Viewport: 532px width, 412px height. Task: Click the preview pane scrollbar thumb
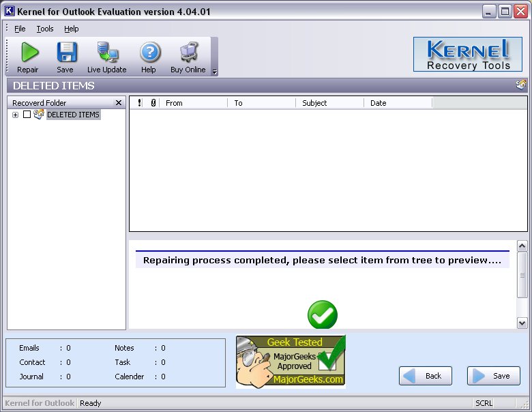point(522,275)
